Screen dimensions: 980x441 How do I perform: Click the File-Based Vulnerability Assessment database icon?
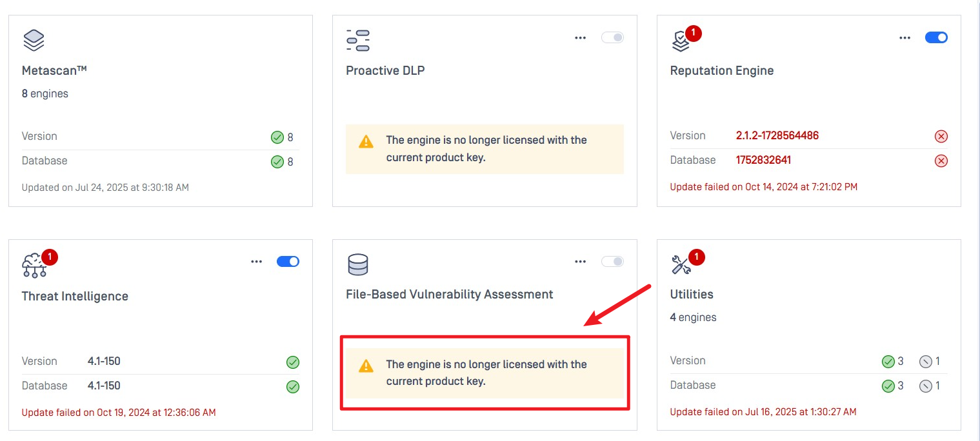(357, 264)
